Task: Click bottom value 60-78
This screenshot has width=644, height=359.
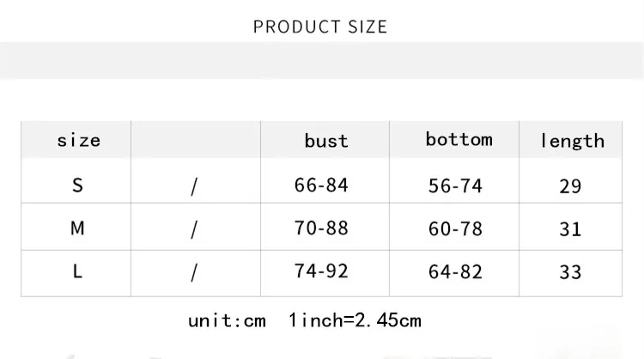Action: pos(455,229)
